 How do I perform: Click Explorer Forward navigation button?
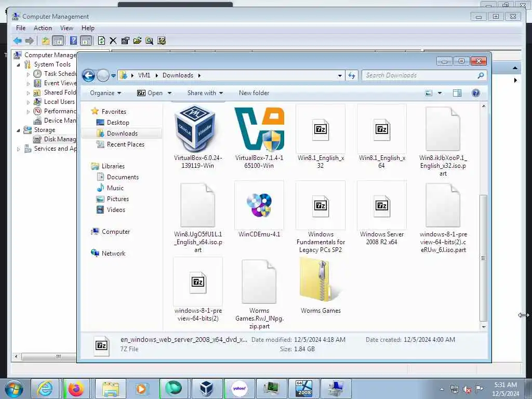[103, 75]
